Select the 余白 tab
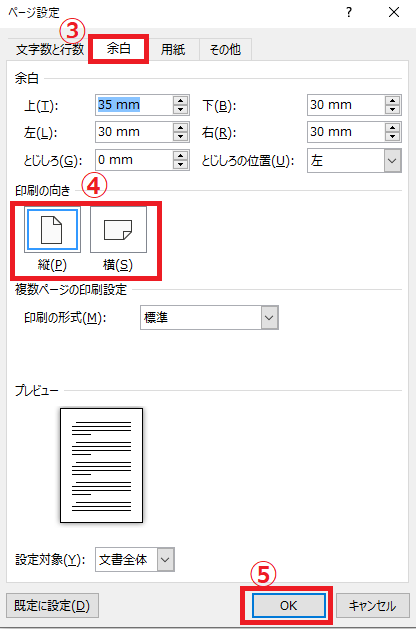 pyautogui.click(x=118, y=49)
